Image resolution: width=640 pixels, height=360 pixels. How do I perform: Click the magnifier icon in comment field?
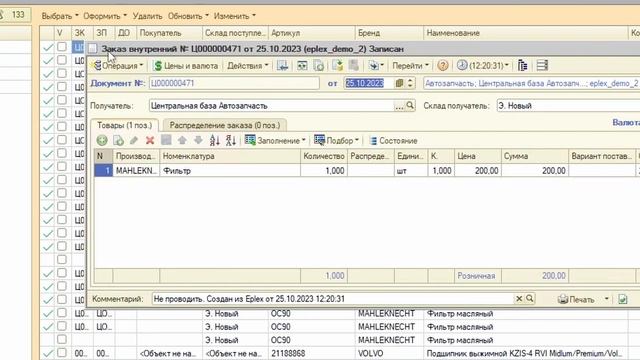click(529, 299)
